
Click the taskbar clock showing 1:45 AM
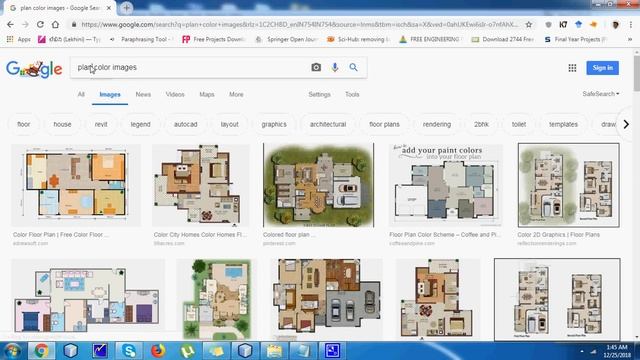click(x=616, y=351)
